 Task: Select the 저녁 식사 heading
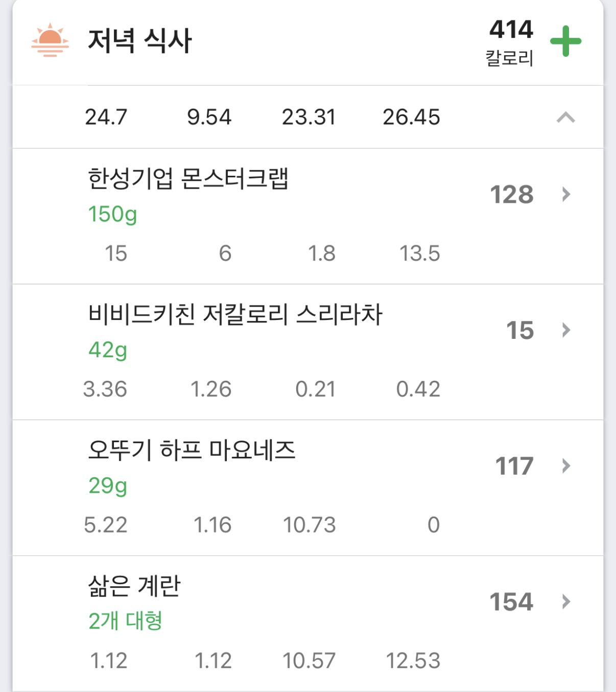(139, 40)
